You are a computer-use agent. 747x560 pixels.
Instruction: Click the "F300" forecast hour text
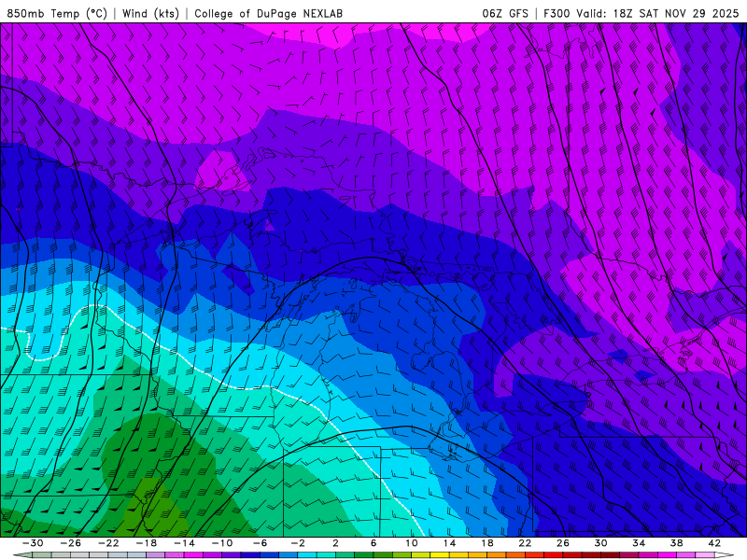tap(557, 13)
